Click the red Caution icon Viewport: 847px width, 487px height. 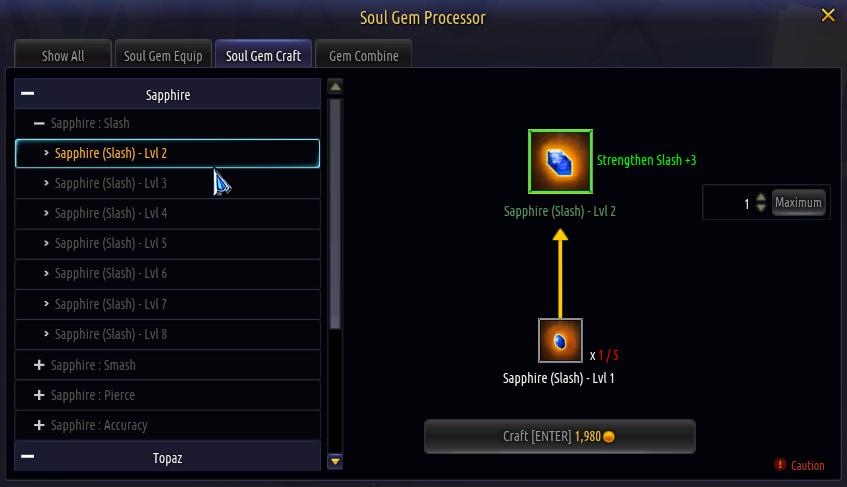(781, 465)
